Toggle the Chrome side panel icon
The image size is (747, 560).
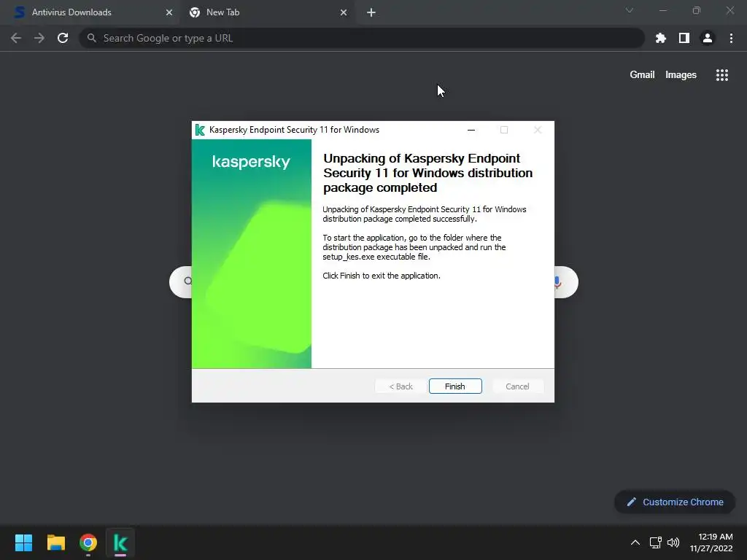pos(684,38)
